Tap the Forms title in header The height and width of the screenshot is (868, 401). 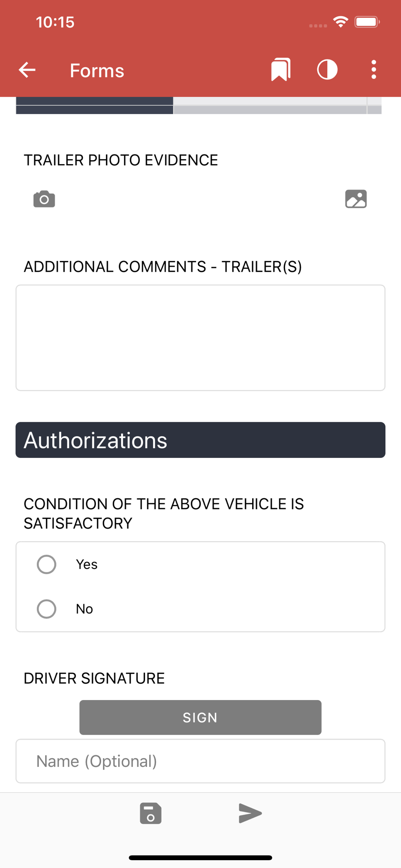pos(97,70)
